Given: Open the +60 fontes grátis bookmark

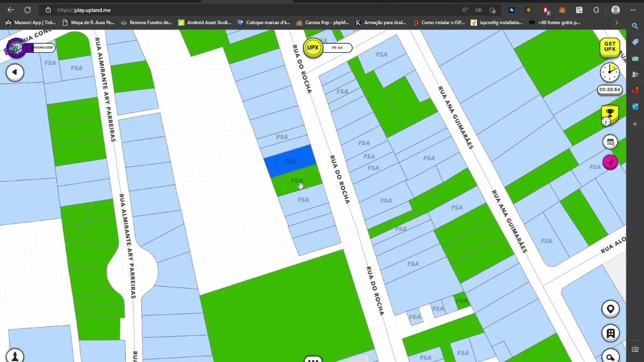Looking at the screenshot, I should 555,22.
